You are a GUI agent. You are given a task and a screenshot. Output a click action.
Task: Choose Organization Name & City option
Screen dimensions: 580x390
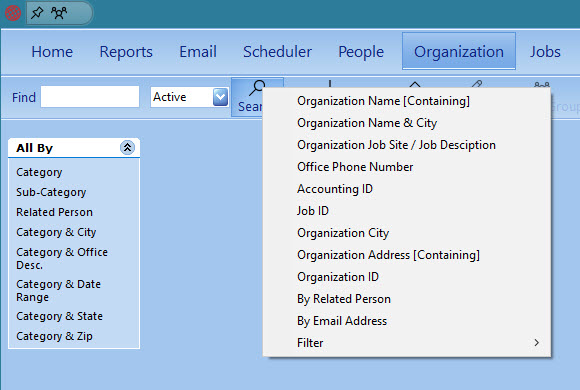tap(407, 123)
